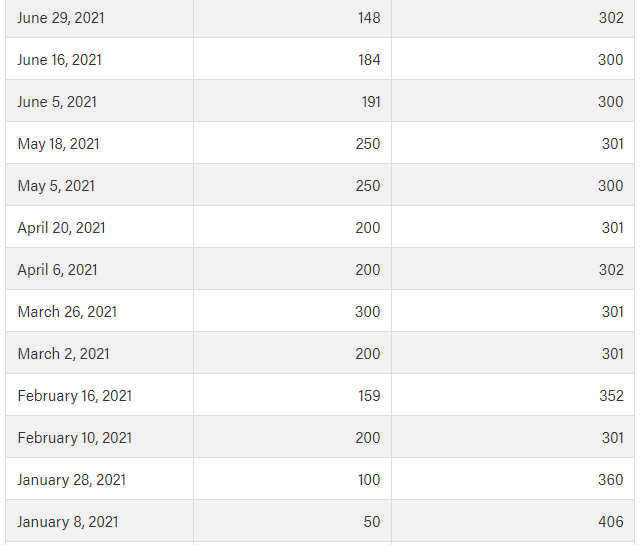Click the 352 value cell
The height and width of the screenshot is (545, 640).
pos(611,396)
